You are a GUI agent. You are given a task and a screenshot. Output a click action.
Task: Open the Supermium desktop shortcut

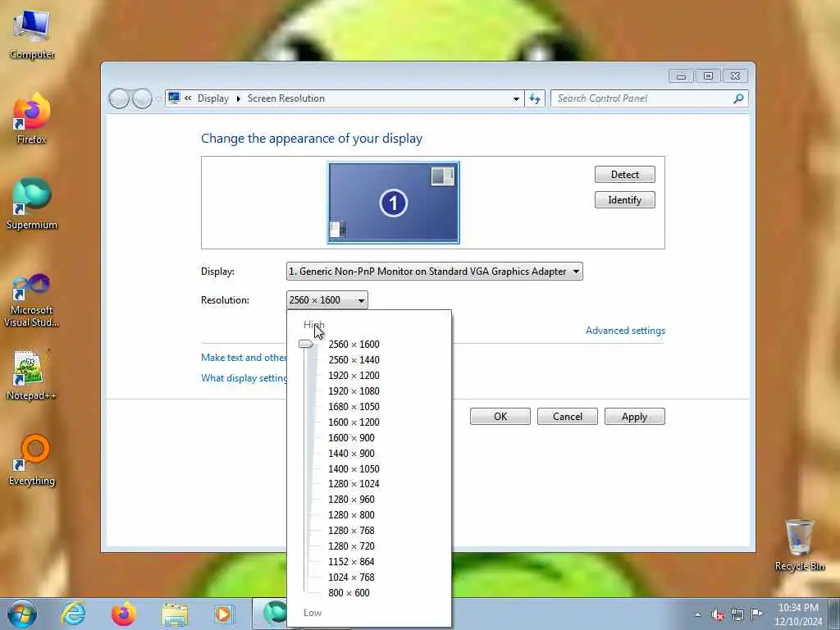coord(32,203)
